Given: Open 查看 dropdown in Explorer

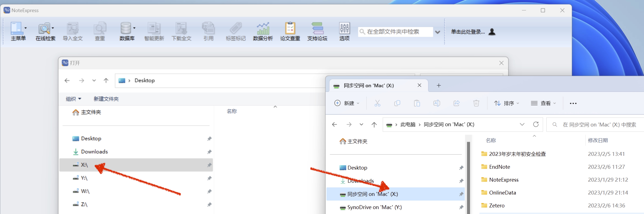Looking at the screenshot, I should (543, 103).
